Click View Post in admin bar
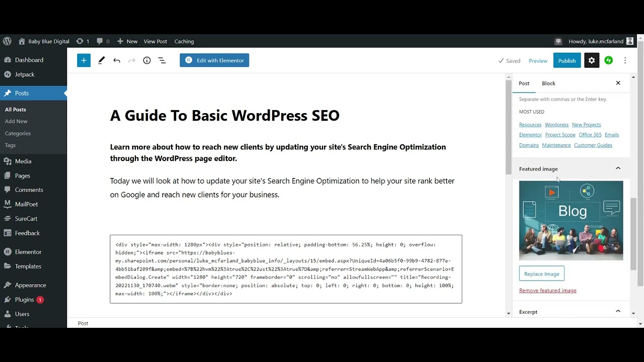The width and height of the screenshot is (644, 362). click(155, 41)
